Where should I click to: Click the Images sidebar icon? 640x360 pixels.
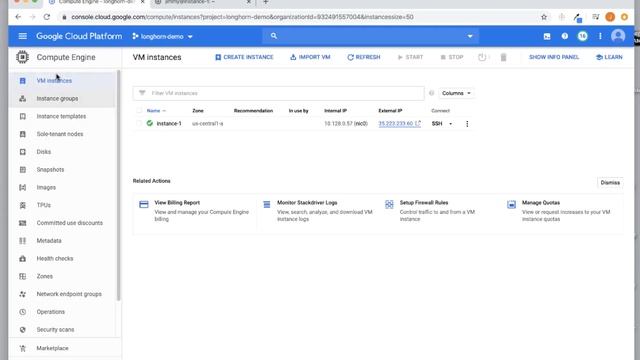(x=22, y=187)
